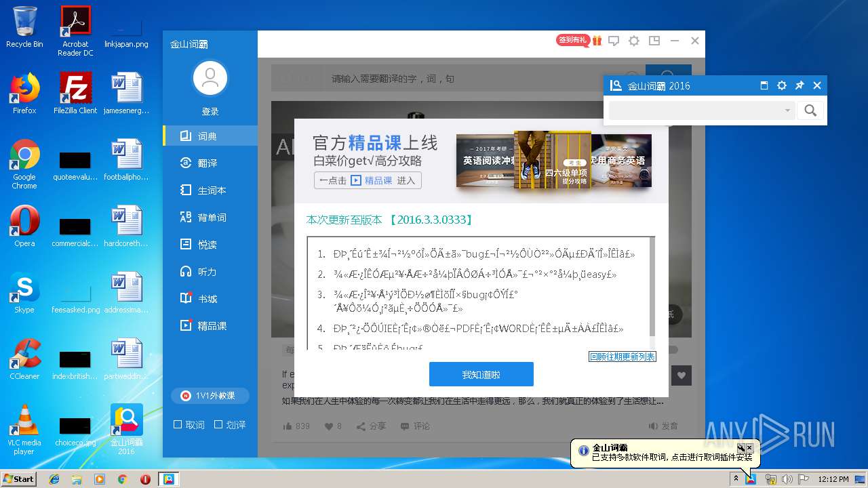Open the 悦读 reading section
The height and width of the screenshot is (488, 868).
[x=210, y=245]
